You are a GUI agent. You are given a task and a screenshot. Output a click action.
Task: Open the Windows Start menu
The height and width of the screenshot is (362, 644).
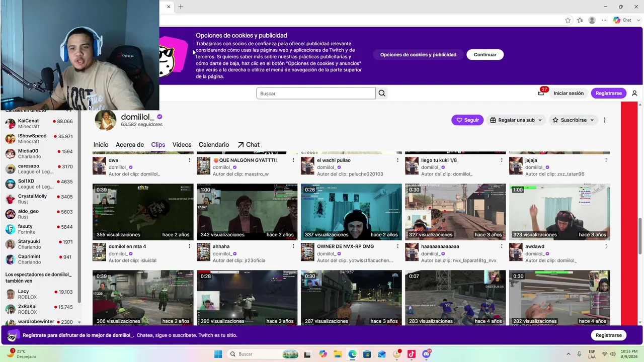point(218,354)
